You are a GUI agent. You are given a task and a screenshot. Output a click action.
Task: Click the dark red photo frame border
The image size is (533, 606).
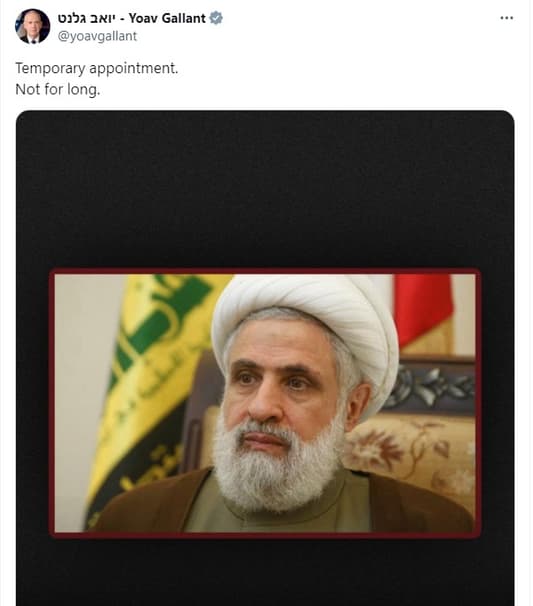coord(265,271)
